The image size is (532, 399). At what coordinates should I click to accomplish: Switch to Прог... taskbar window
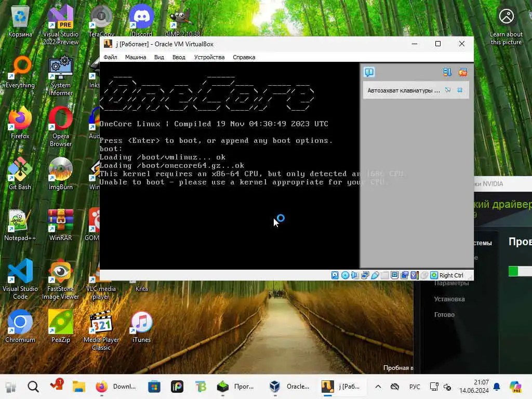(x=236, y=387)
